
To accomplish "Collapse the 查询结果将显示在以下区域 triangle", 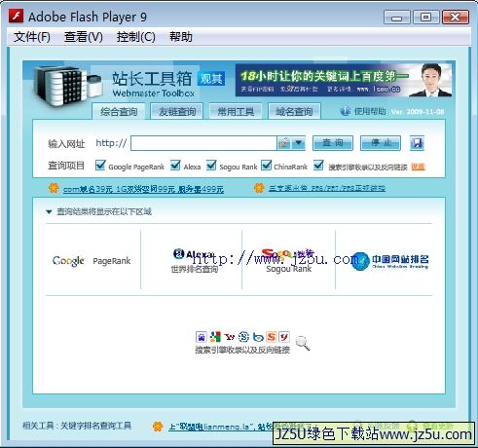I will 49,212.
